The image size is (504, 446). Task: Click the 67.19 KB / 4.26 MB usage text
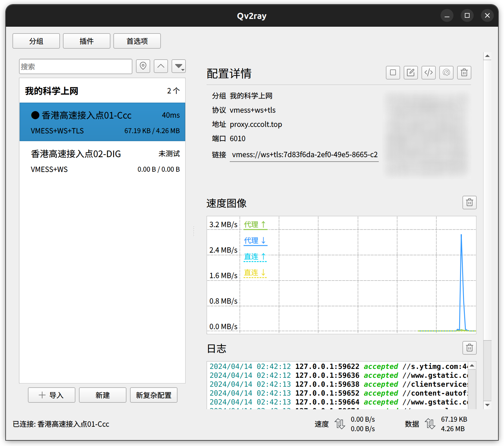152,131
